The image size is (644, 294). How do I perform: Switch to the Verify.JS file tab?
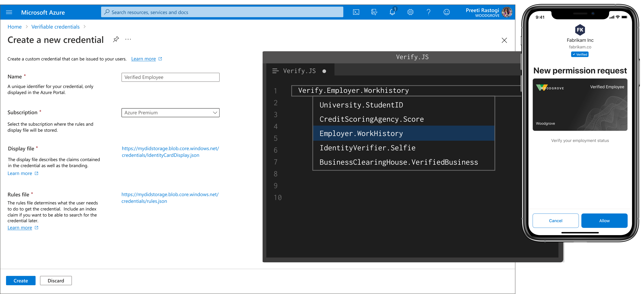click(299, 71)
